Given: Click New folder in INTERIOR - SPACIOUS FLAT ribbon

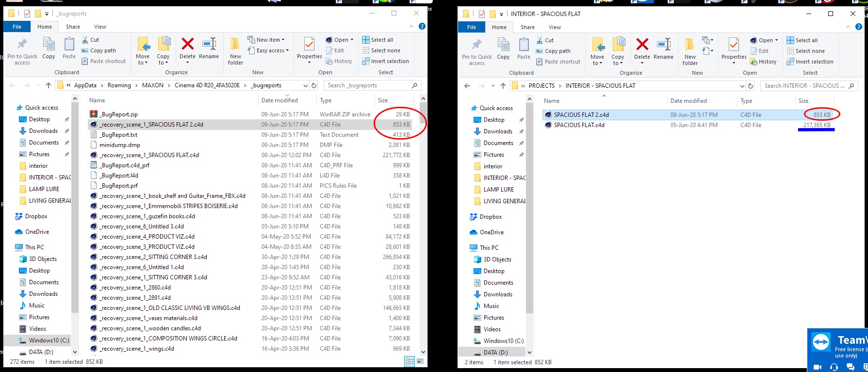Looking at the screenshot, I should click(x=690, y=52).
